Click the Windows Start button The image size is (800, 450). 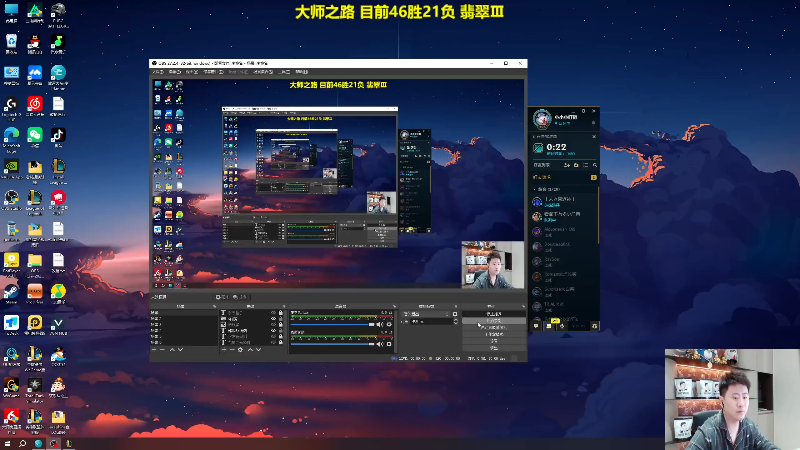[x=7, y=444]
